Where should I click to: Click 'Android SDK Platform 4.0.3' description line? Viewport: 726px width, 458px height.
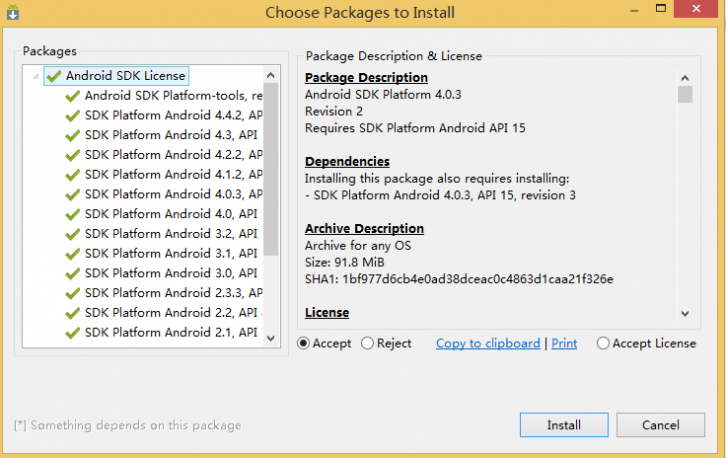pos(383,94)
